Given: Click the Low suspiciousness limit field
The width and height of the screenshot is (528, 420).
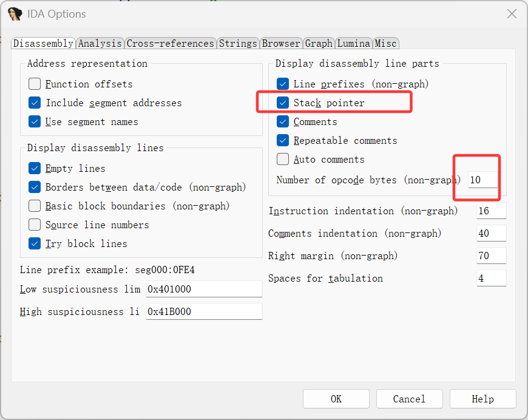Looking at the screenshot, I should [204, 289].
